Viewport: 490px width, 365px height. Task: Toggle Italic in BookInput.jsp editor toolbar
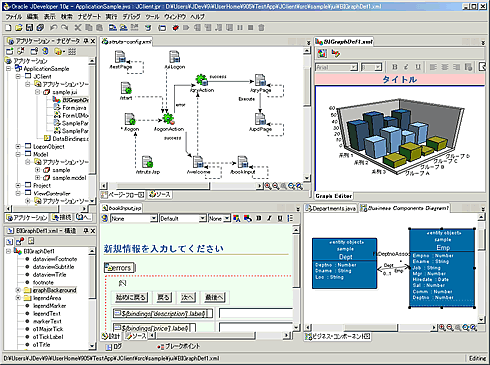click(269, 218)
